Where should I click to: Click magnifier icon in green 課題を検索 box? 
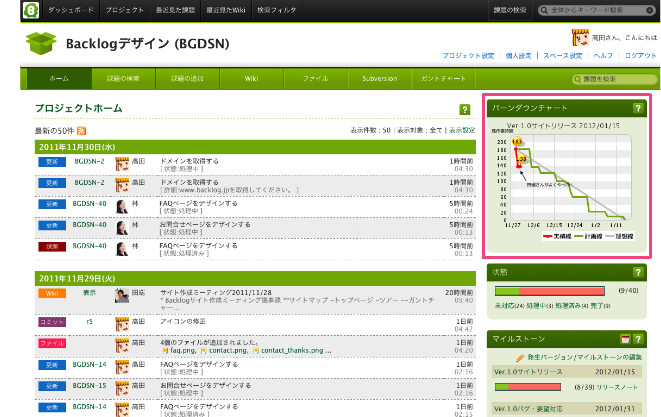[x=578, y=79]
